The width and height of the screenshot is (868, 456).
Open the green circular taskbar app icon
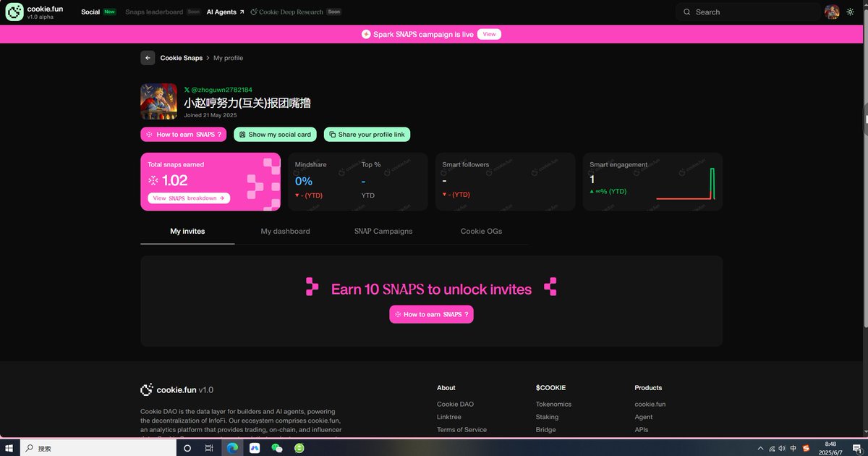(299, 448)
